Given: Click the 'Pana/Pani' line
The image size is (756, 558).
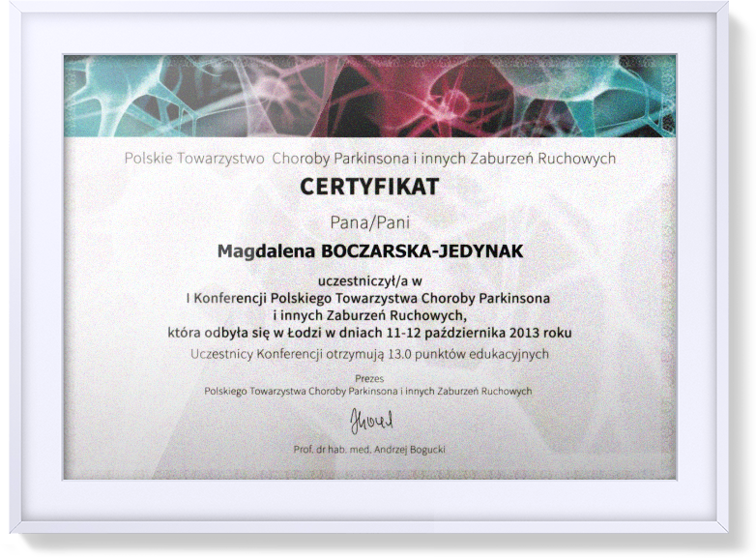Looking at the screenshot, I should (x=370, y=222).
